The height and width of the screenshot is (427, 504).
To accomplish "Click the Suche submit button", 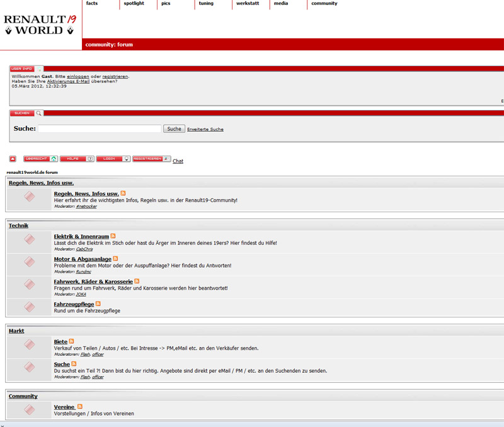I will coord(174,129).
